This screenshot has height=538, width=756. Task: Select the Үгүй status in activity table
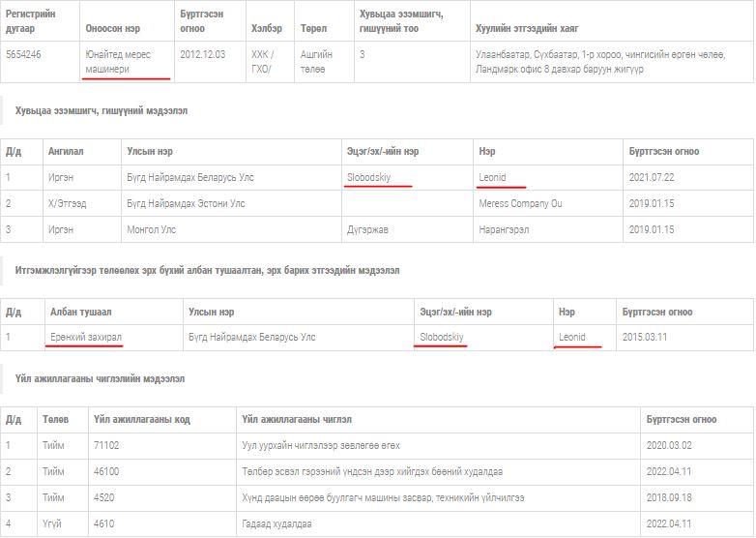click(x=52, y=523)
